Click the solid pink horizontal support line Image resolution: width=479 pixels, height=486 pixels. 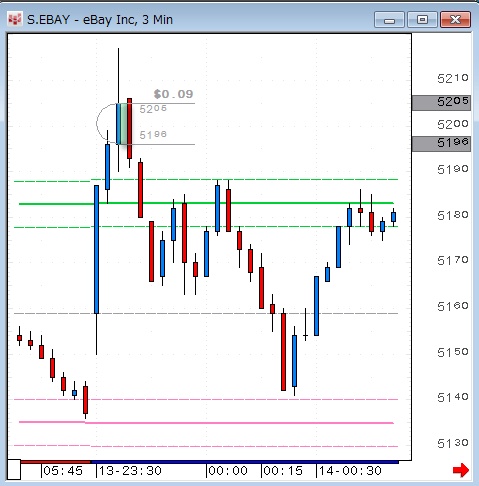pos(206,423)
